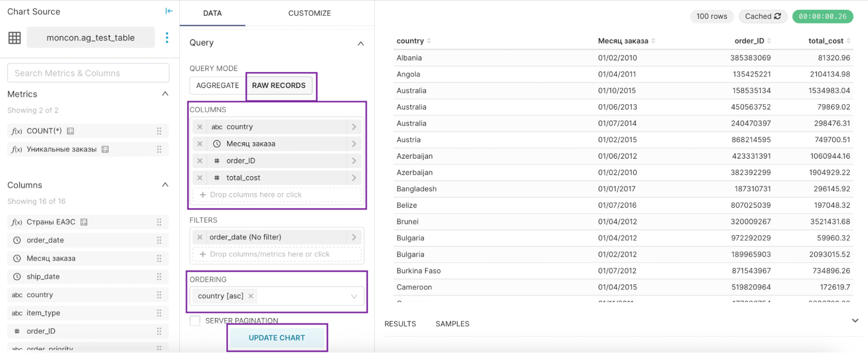
Task: Grab the COUNT(*) metric drag handle
Action: tap(159, 131)
